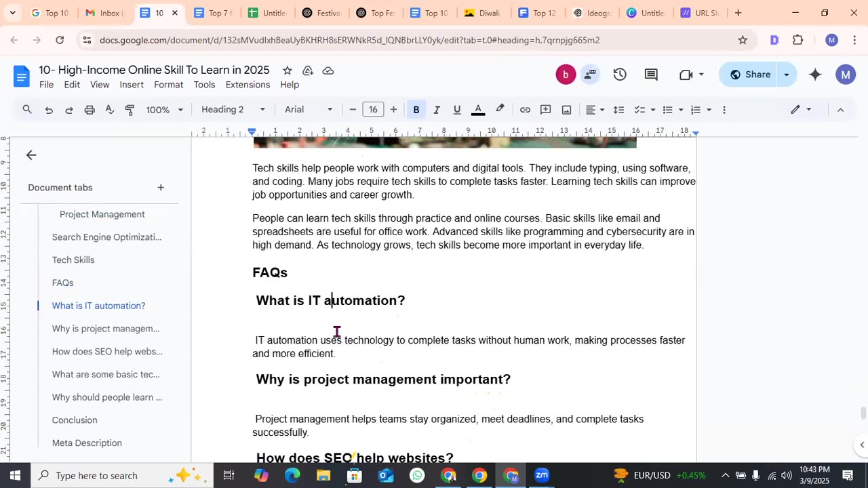Screen dimensions: 868x488
Task: Increase font size with plus
Action: pyautogui.click(x=393, y=110)
